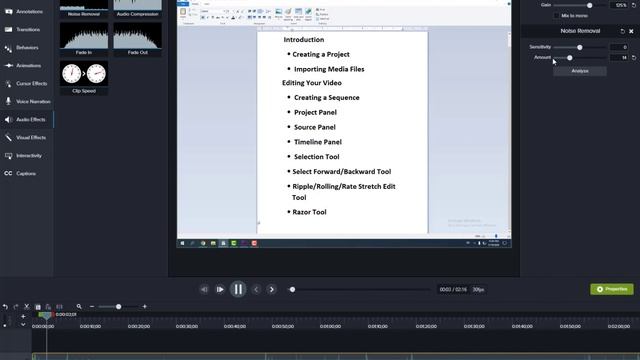This screenshot has width=640, height=360.
Task: Pause playback with the pause button
Action: [238, 289]
